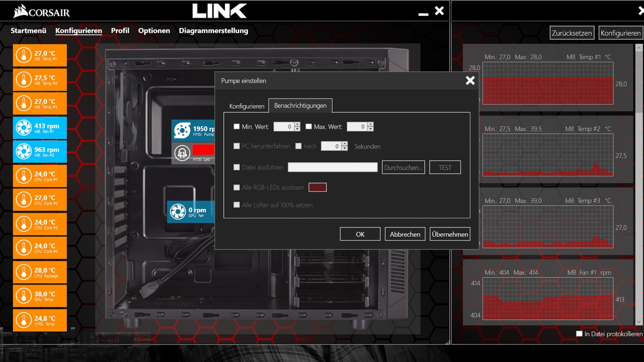The width and height of the screenshot is (644, 362).
Task: Open the Diagrammerstellung menu
Action: click(213, 31)
